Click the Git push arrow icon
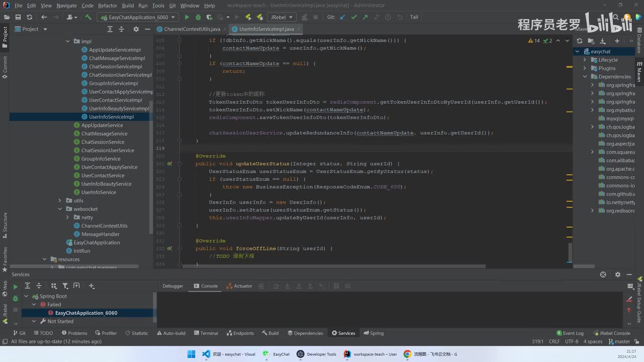This screenshot has width=644, height=362. pyautogui.click(x=365, y=17)
